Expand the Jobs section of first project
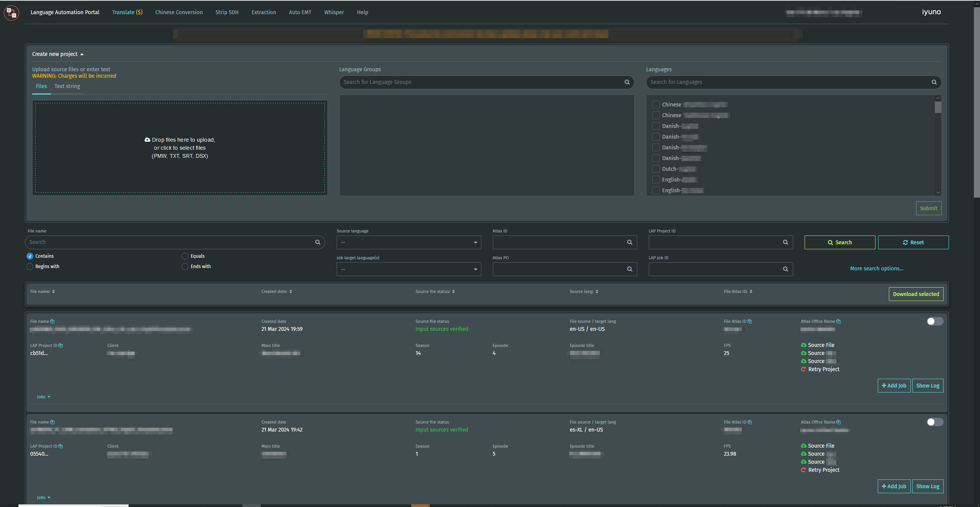980x507 pixels. [43, 396]
